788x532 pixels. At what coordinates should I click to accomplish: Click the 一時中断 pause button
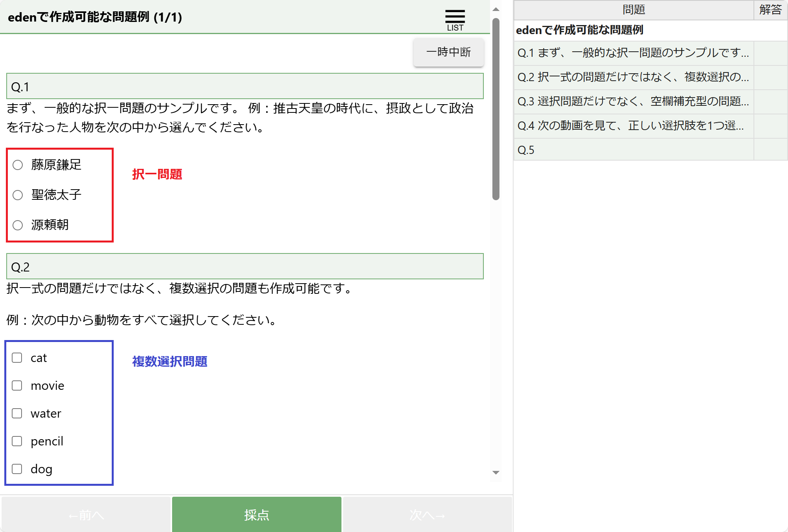[448, 52]
